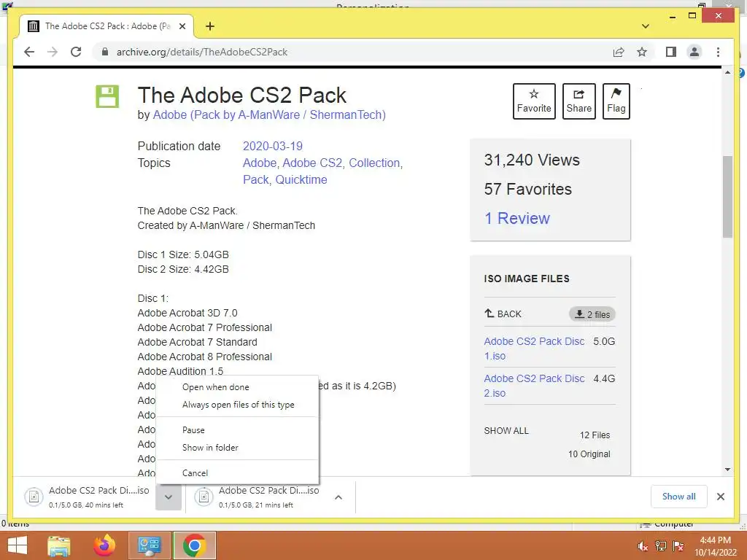The width and height of the screenshot is (747, 560).
Task: Go back using the browser back arrow
Action: pyautogui.click(x=29, y=52)
